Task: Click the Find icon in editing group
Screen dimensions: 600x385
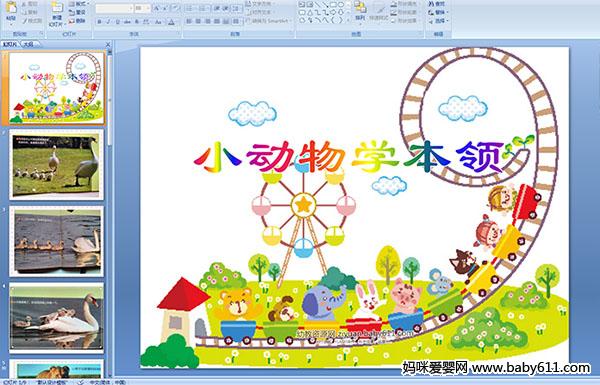Action: coord(437,4)
